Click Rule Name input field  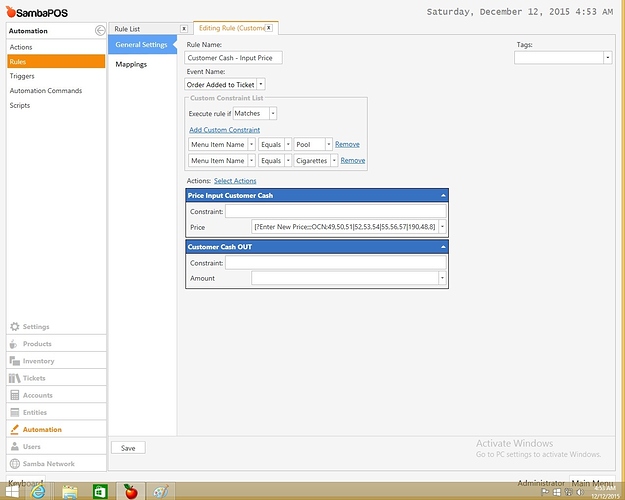(234, 58)
